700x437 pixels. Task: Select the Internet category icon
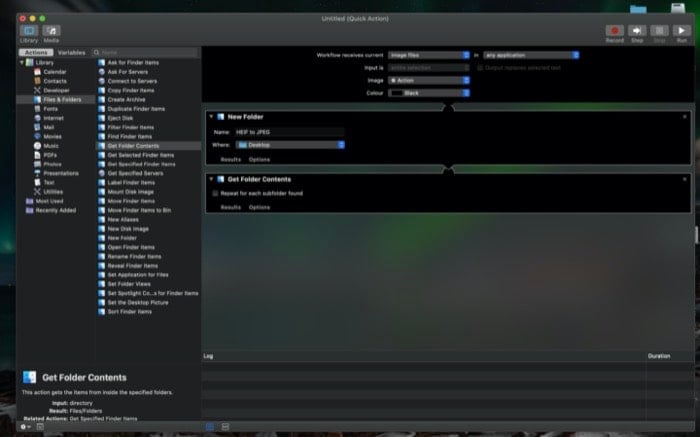(x=38, y=118)
